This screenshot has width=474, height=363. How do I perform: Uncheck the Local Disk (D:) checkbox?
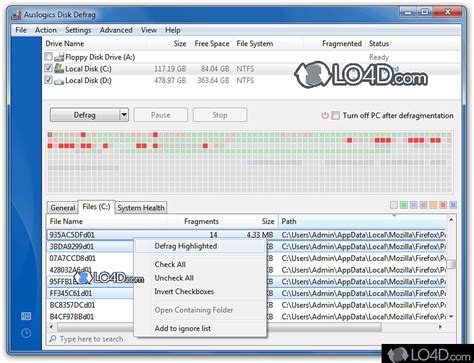pos(49,80)
